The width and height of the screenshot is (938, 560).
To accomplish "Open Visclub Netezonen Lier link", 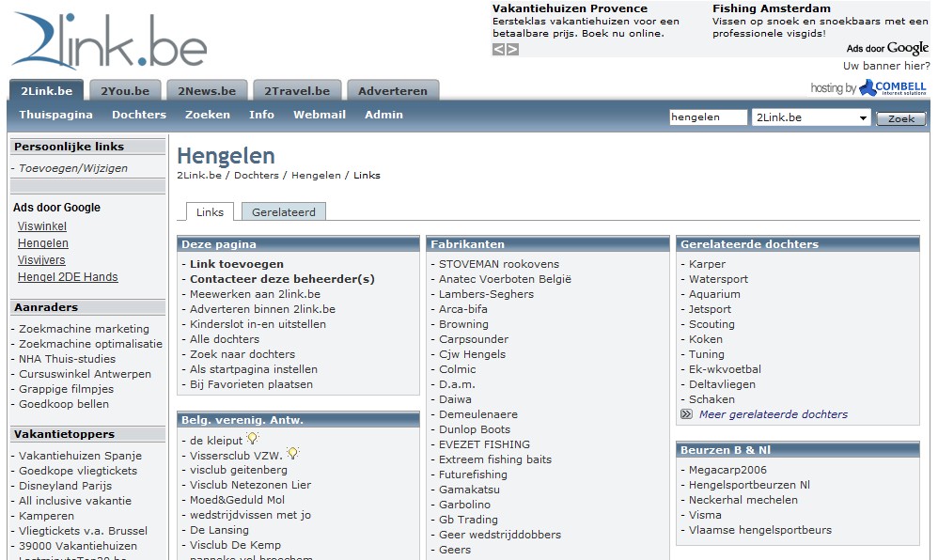I will tap(251, 485).
